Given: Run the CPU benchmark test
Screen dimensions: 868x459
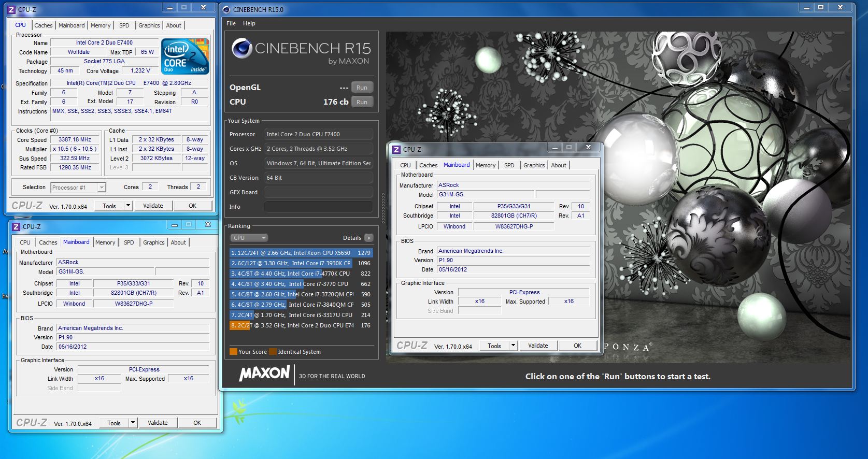Looking at the screenshot, I should (362, 102).
